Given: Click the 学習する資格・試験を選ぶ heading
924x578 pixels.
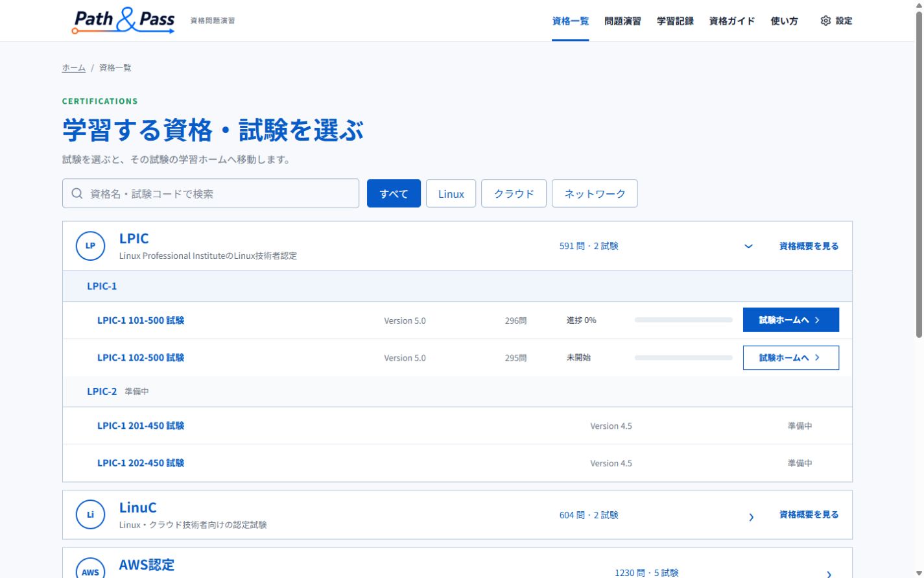Looking at the screenshot, I should (213, 130).
